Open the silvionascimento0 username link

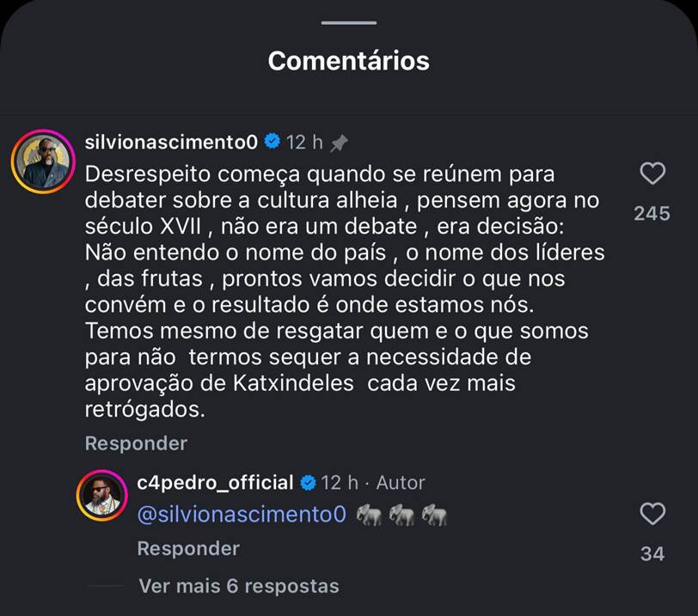(x=172, y=142)
